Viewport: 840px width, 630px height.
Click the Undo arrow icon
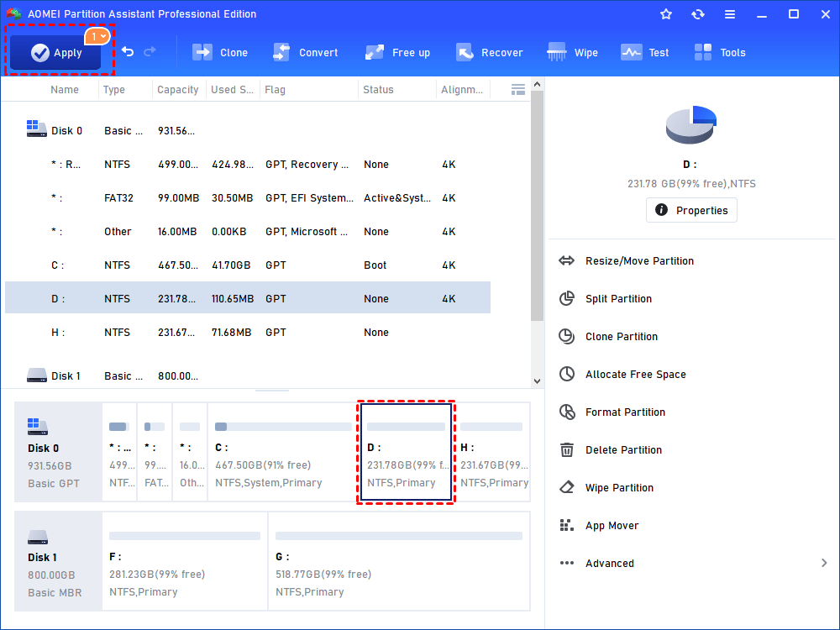pos(128,52)
